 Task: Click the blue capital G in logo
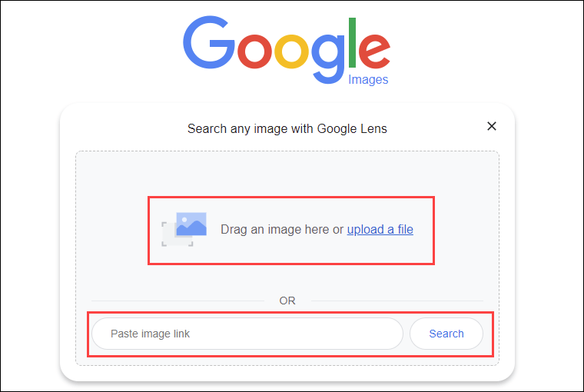coord(208,42)
